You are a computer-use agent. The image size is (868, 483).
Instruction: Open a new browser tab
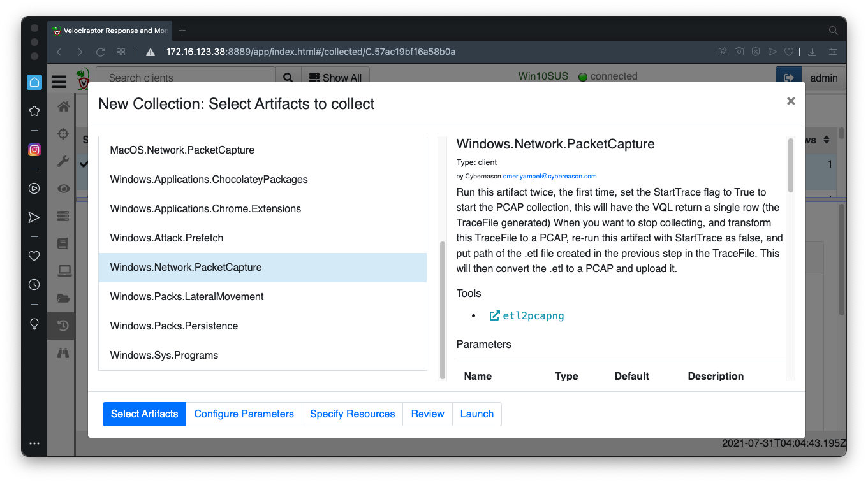tap(182, 30)
